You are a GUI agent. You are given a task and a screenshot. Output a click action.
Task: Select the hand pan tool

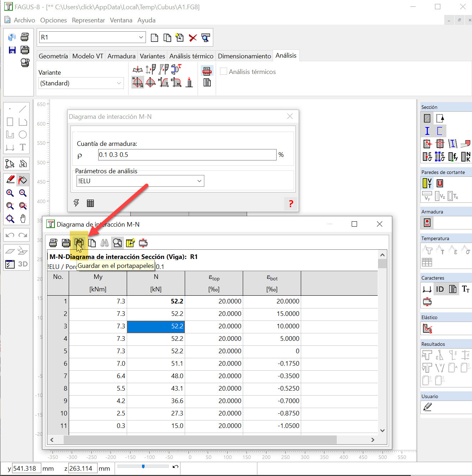pos(23,218)
